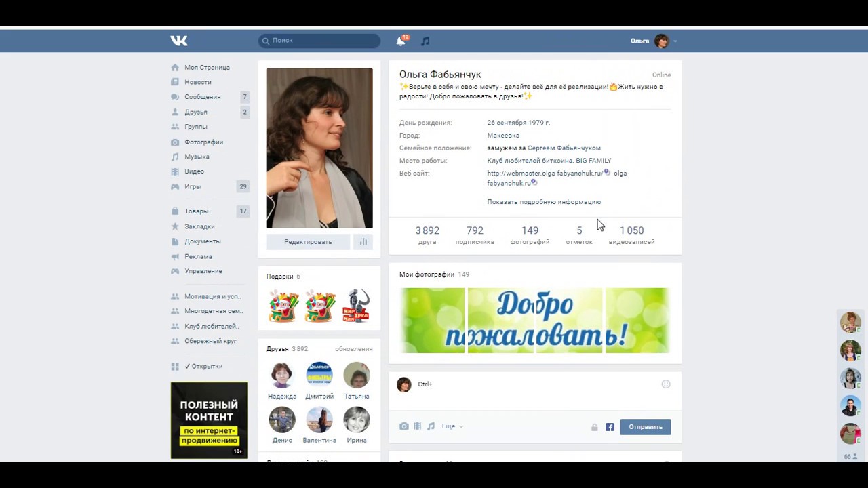The height and width of the screenshot is (488, 868).
Task: Attach a video with the film icon
Action: coord(417,426)
